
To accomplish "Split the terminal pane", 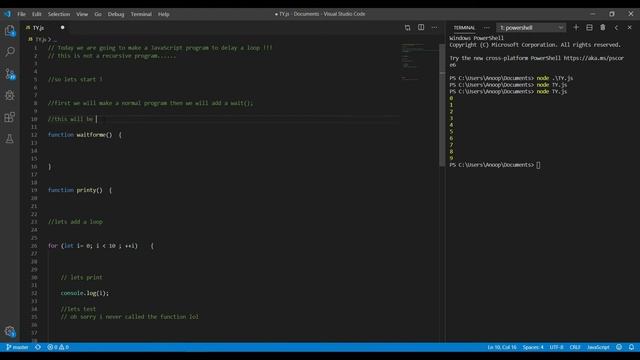I will (589, 27).
